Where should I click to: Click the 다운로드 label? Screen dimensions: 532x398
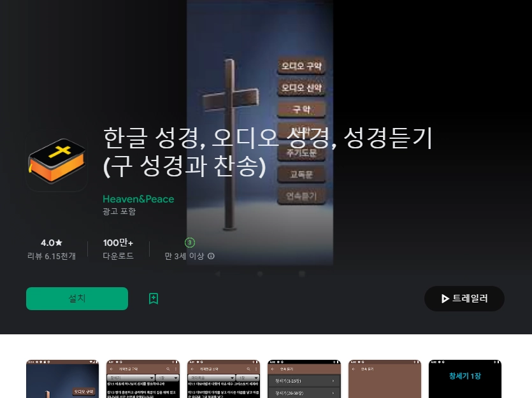point(118,256)
